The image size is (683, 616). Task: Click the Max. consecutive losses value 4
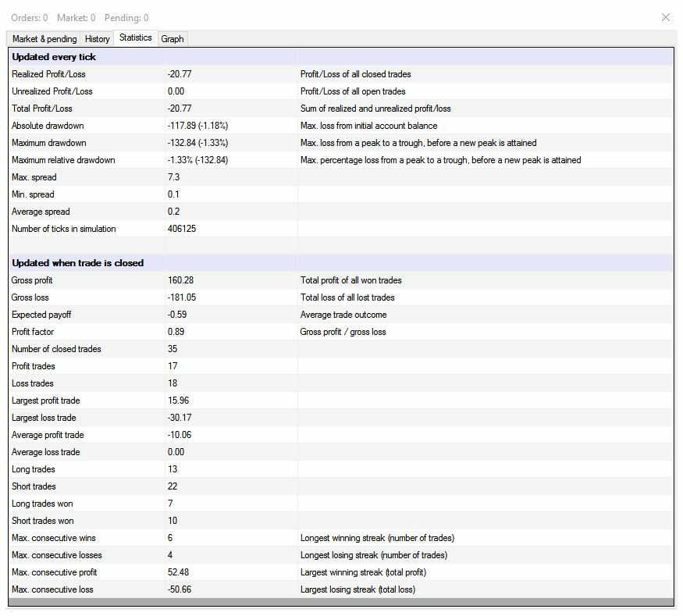[170, 555]
